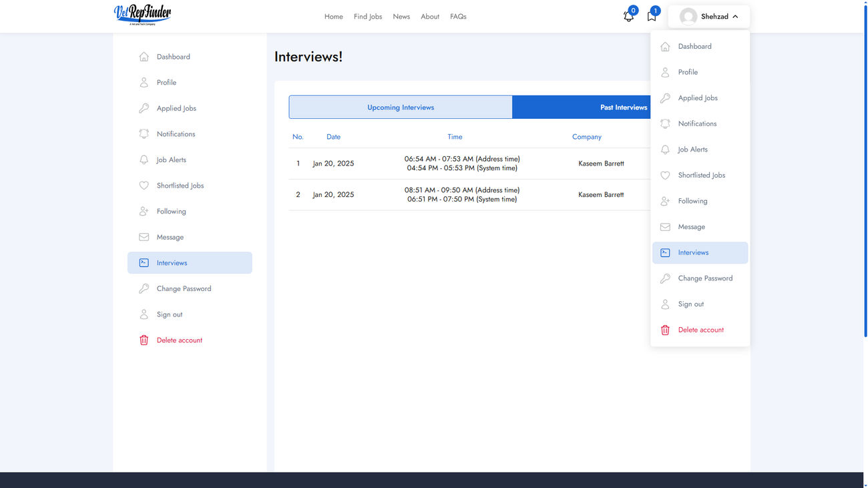Click the VetRepFinder logo
868x488 pixels.
(x=142, y=15)
